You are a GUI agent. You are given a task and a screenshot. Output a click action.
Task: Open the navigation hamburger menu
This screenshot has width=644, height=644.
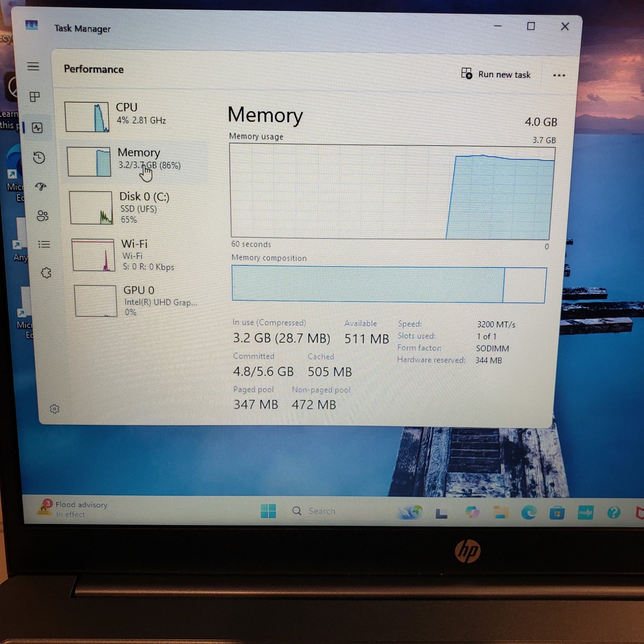pos(33,67)
